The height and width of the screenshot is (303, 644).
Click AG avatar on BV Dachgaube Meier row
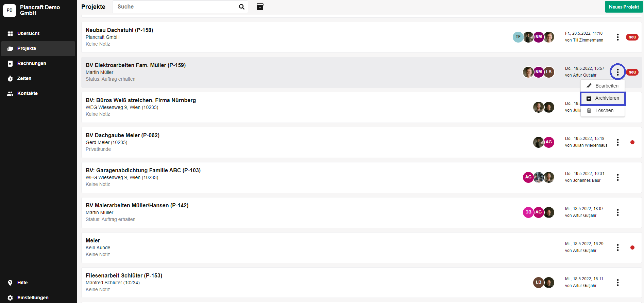point(549,142)
